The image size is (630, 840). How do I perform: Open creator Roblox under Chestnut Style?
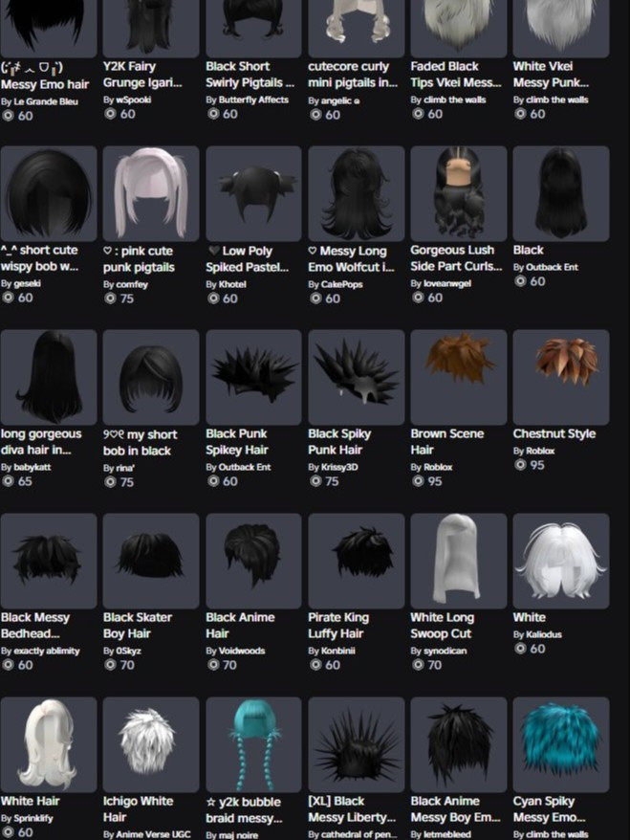coord(540,451)
